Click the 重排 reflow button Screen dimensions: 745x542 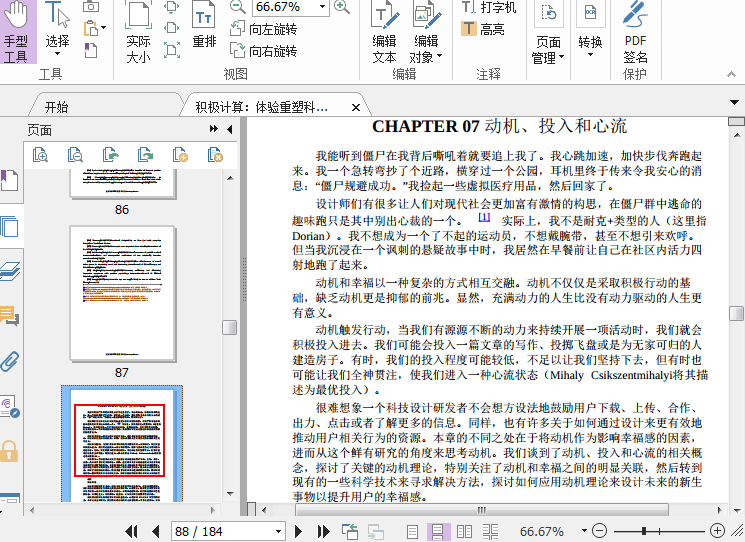204,25
